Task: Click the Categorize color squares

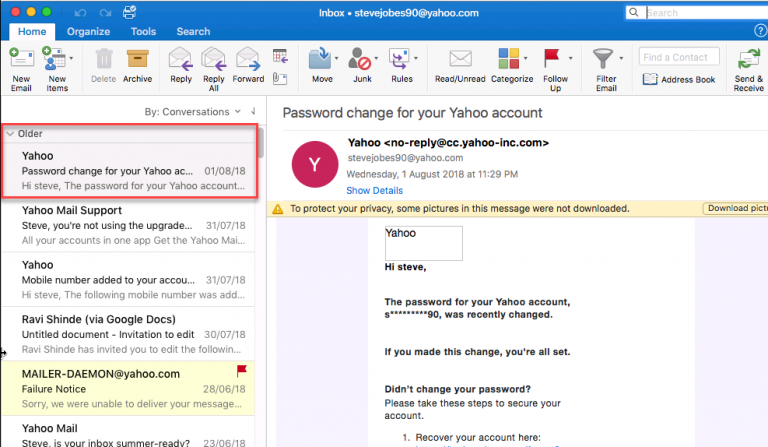Action: point(508,58)
